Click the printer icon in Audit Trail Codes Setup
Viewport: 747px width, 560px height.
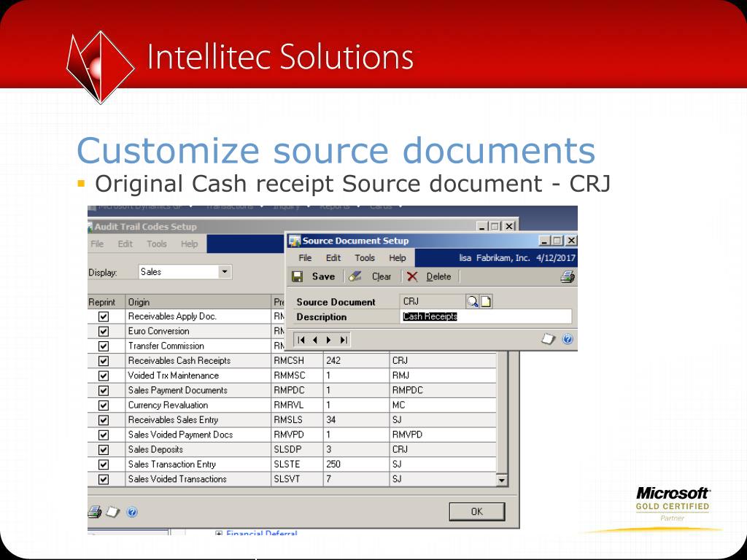pyautogui.click(x=95, y=512)
